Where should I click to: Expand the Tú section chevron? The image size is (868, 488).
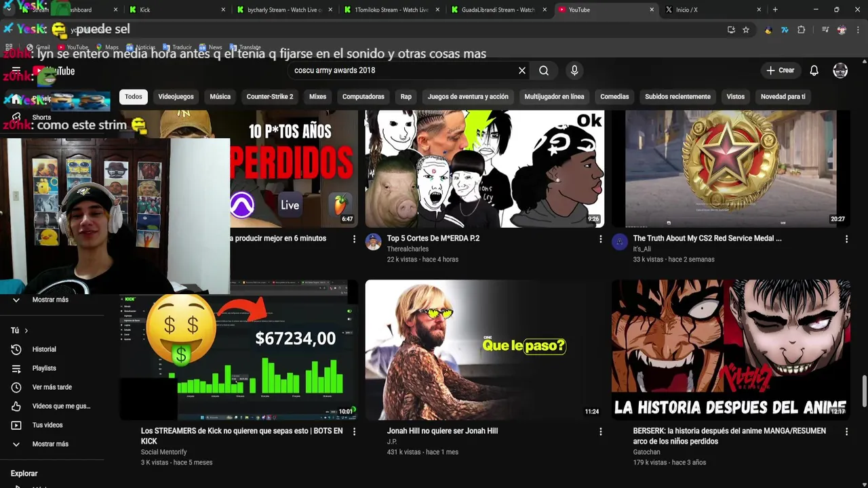point(26,331)
